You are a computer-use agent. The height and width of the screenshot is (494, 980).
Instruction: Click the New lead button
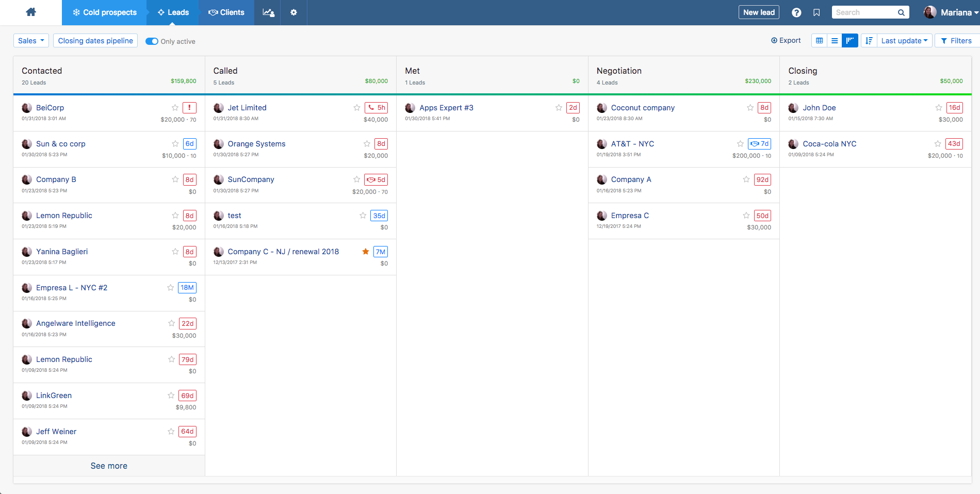coord(759,12)
